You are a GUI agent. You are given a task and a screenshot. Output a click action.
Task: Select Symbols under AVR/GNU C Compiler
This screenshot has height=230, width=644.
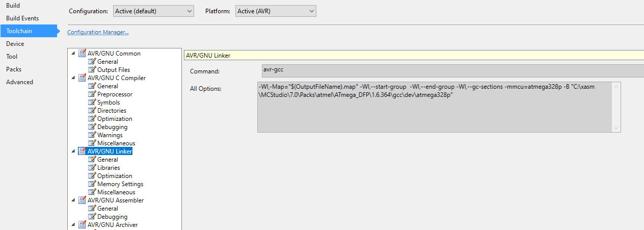(109, 103)
